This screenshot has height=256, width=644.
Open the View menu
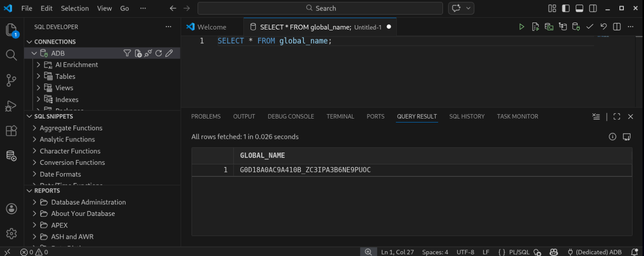pos(104,8)
